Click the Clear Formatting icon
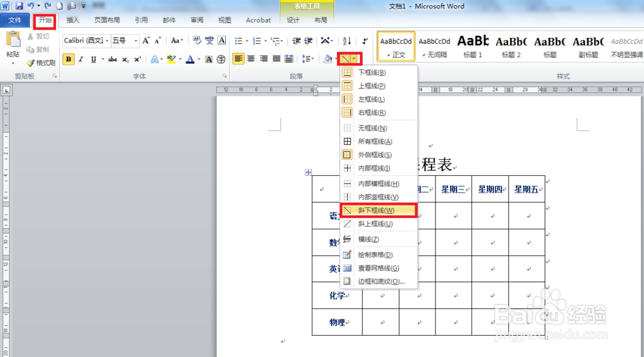The image size is (644, 357). click(196, 40)
